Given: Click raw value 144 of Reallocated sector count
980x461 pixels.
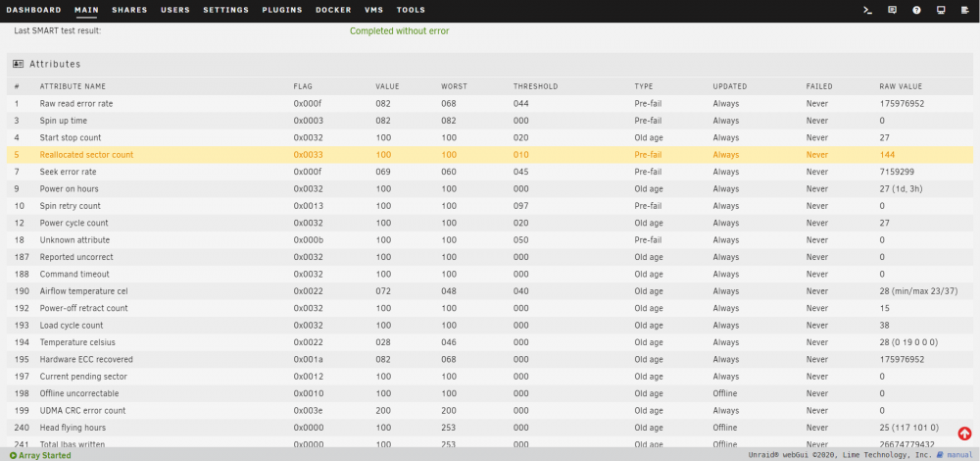Looking at the screenshot, I should [x=887, y=155].
